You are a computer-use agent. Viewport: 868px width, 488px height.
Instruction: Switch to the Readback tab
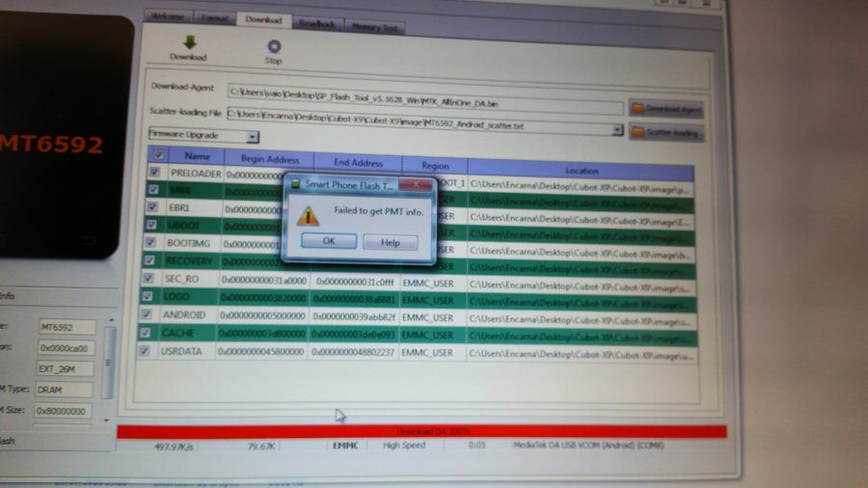[x=316, y=24]
